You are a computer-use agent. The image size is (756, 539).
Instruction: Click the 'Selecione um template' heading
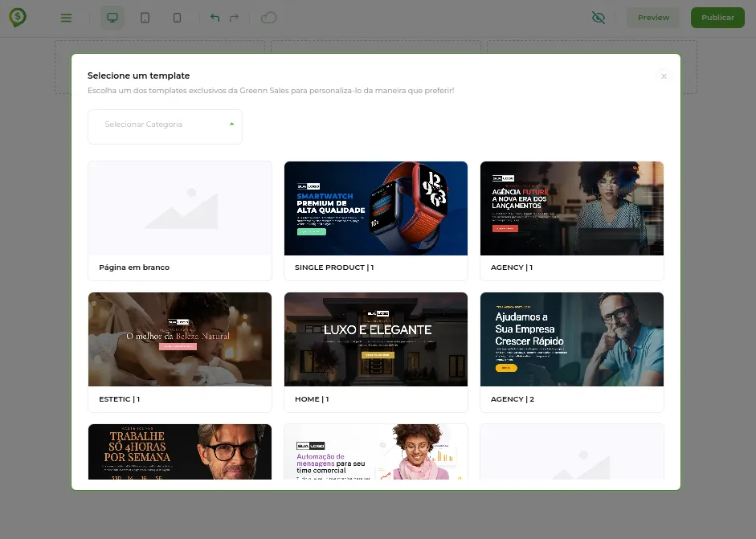coord(138,76)
